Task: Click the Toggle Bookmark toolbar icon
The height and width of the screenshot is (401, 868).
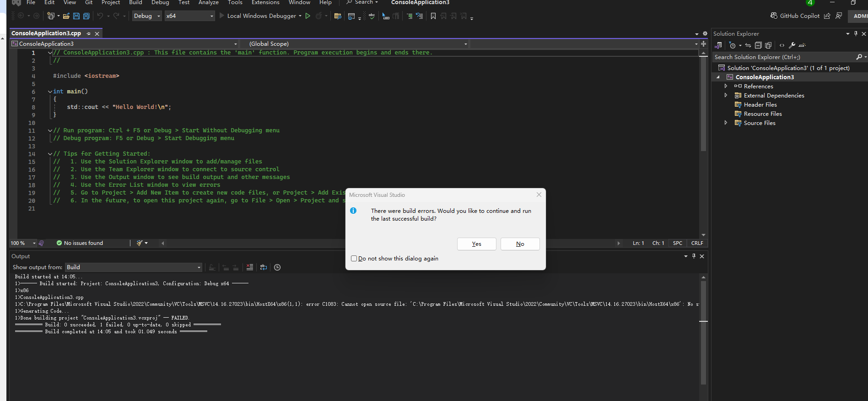Action: (x=433, y=16)
